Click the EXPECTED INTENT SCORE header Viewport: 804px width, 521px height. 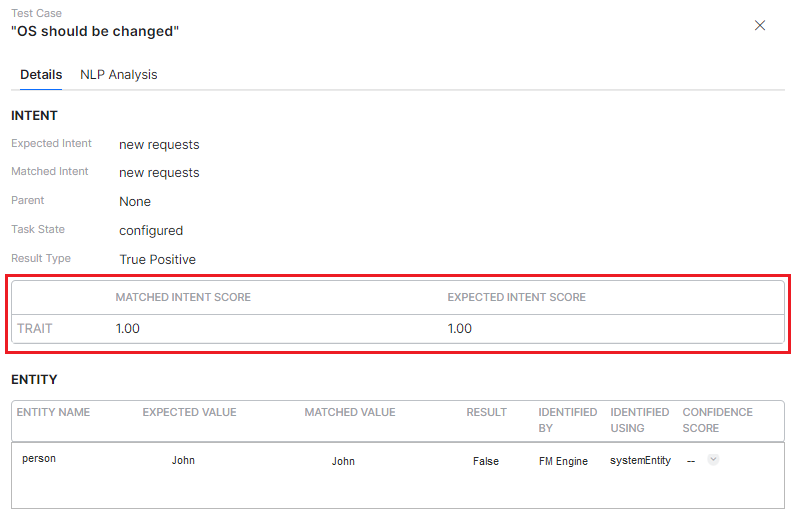coord(516,297)
